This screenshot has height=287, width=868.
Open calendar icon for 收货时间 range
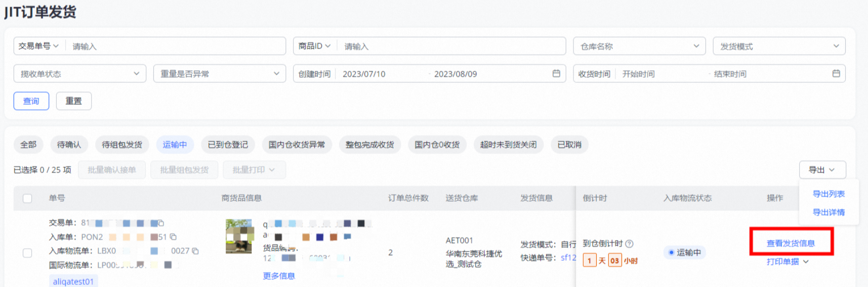pyautogui.click(x=836, y=74)
